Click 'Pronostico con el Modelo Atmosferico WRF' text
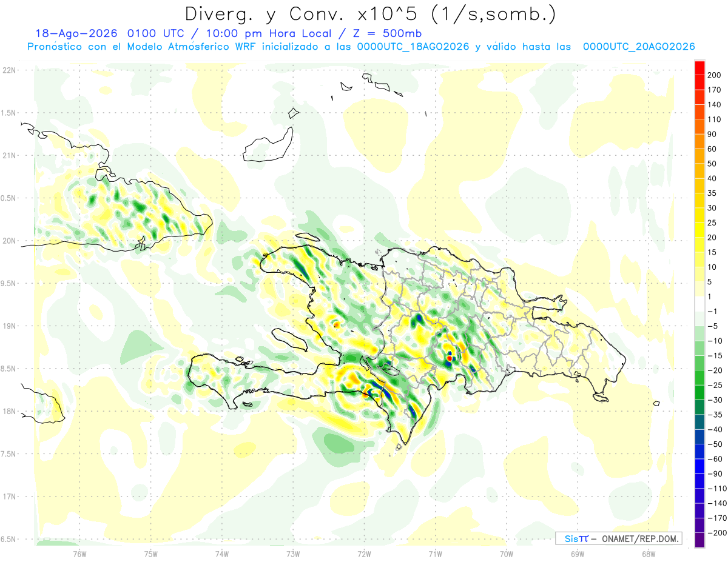The image size is (728, 562). pyautogui.click(x=143, y=47)
